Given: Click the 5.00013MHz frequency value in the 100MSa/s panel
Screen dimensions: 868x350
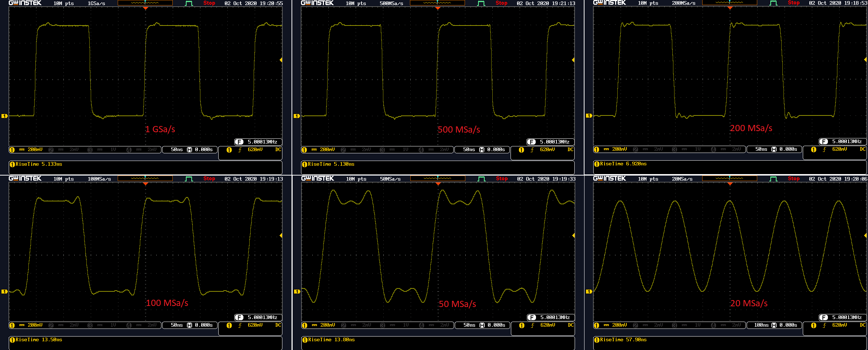Looking at the screenshot, I should point(262,318).
